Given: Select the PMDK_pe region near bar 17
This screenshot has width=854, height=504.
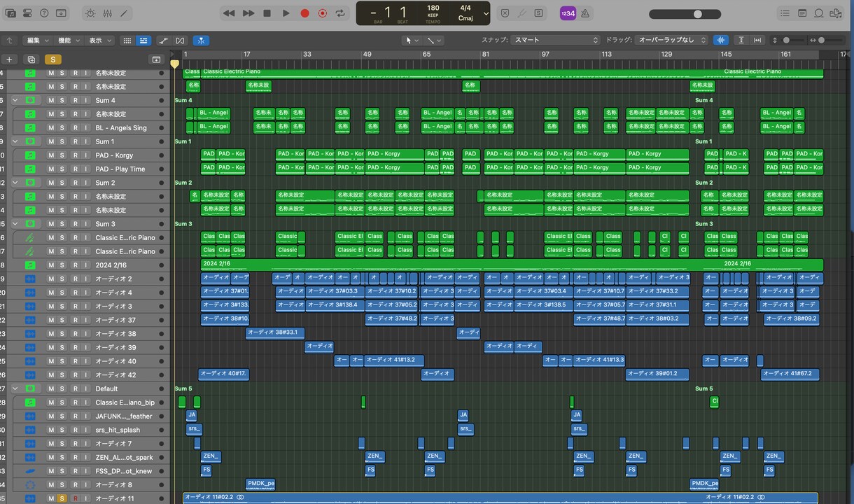Looking at the screenshot, I should (x=260, y=484).
